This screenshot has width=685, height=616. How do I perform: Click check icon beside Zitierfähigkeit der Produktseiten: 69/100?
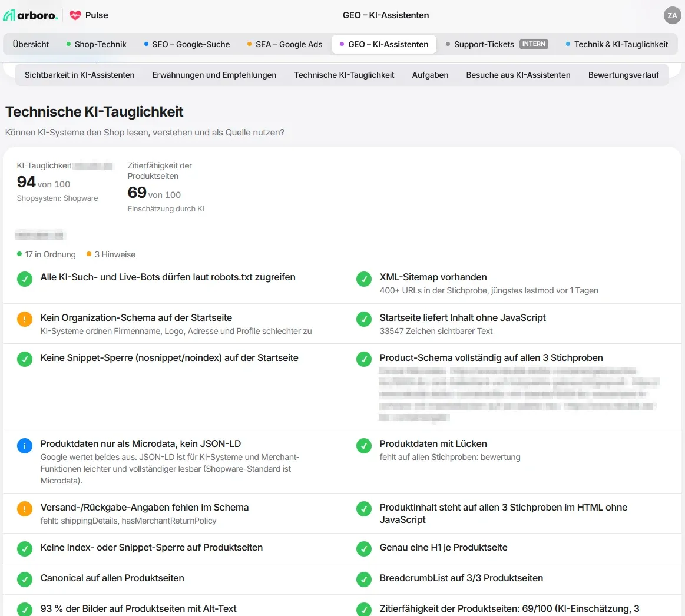(363, 610)
